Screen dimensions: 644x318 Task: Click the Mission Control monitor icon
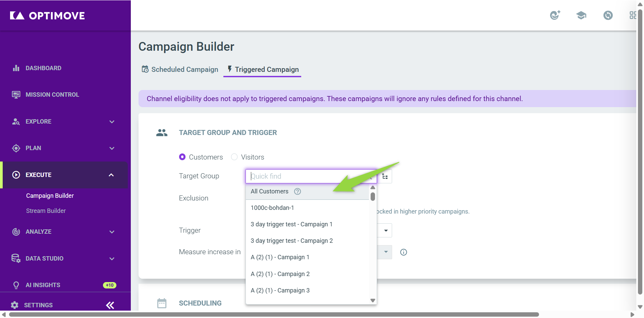click(x=16, y=95)
